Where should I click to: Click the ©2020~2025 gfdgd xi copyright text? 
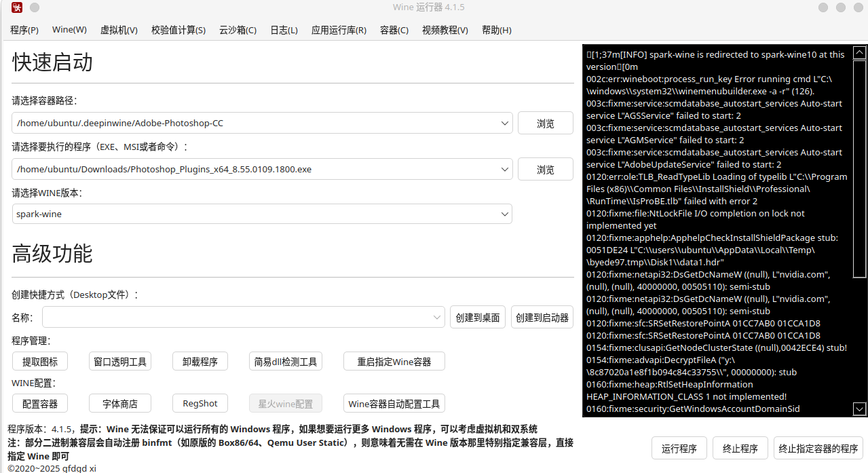(x=52, y=468)
